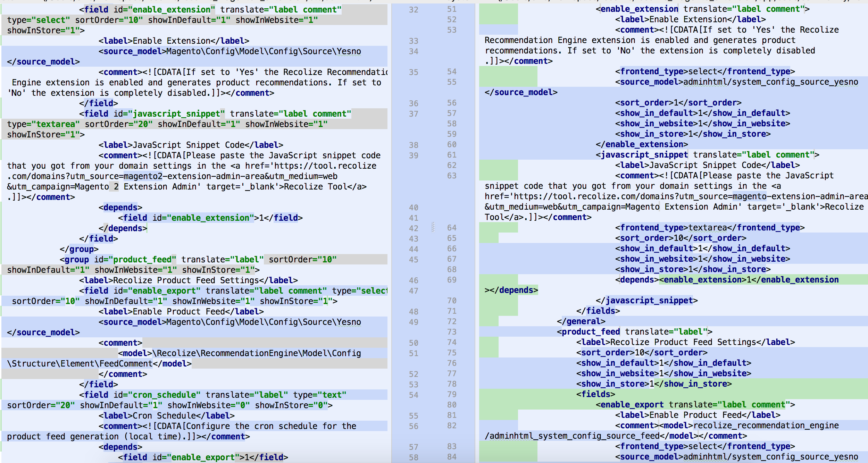Click the first Magento\Config\Model\Config\Source\Yesno source_model line
The width and height of the screenshot is (868, 463).
(230, 51)
